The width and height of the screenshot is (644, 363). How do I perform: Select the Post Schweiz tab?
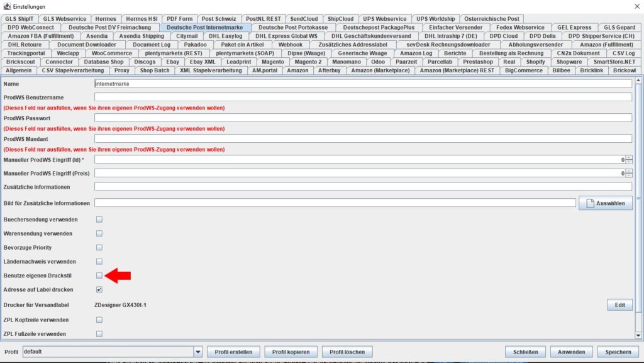tap(219, 19)
